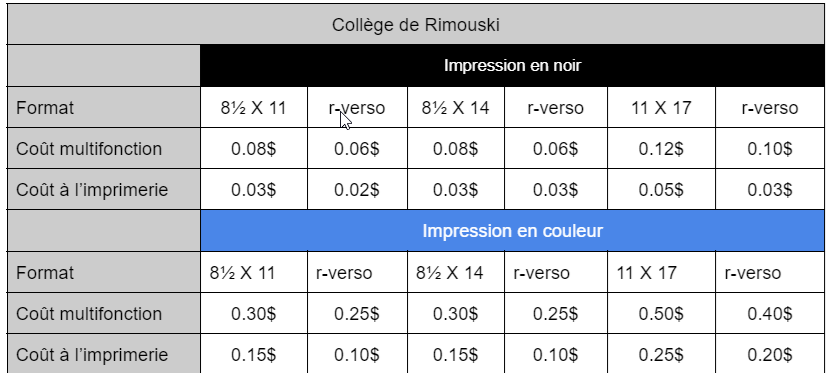This screenshot has width=827, height=373.
Task: Click the 0.02$ imprimerie cost cell
Action: [x=357, y=189]
